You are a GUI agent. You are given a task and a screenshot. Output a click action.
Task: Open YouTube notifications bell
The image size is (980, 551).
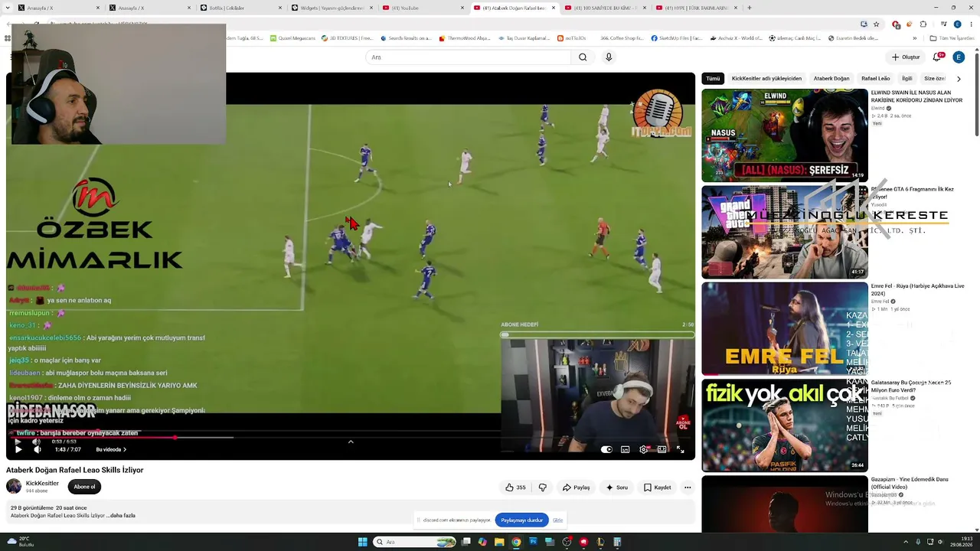click(x=937, y=57)
